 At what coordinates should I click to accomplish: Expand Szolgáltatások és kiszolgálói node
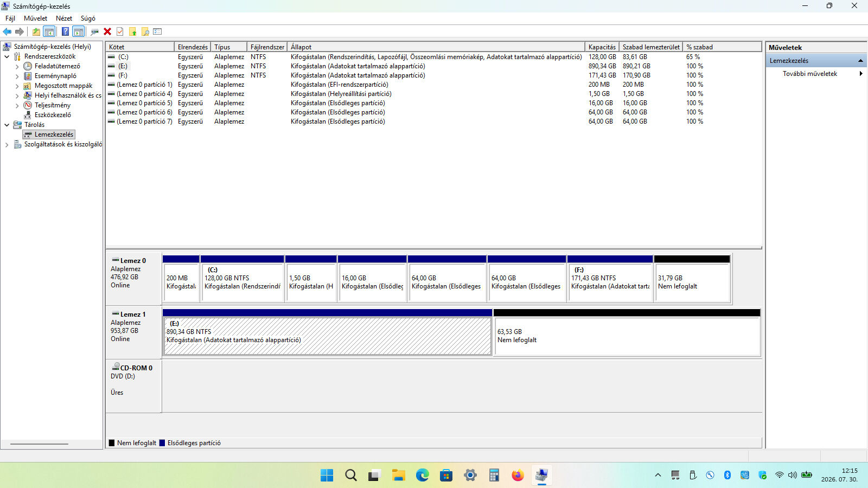point(7,144)
